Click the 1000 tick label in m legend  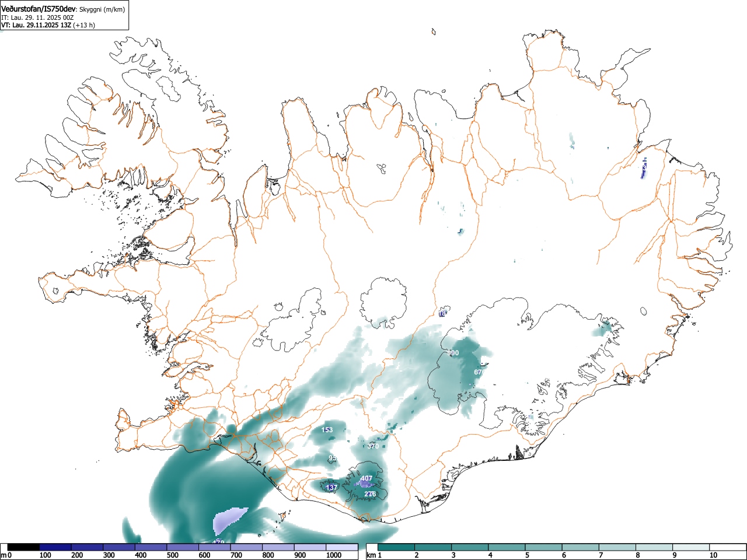pos(334,555)
